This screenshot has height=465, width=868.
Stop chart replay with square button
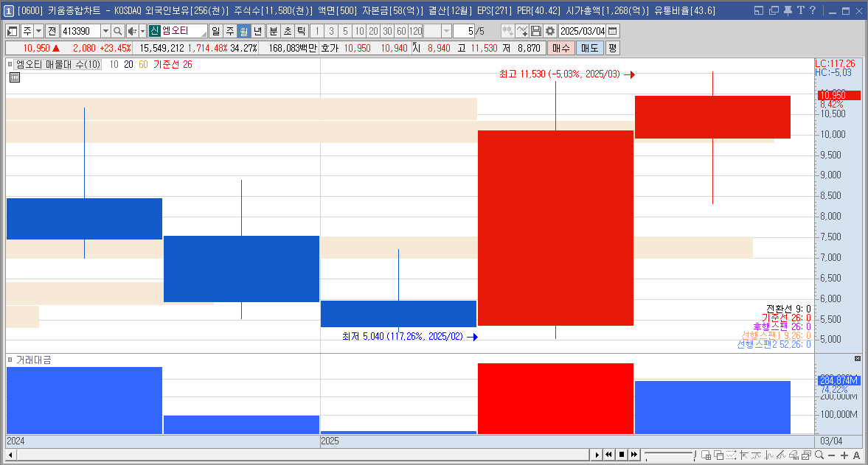[622, 455]
